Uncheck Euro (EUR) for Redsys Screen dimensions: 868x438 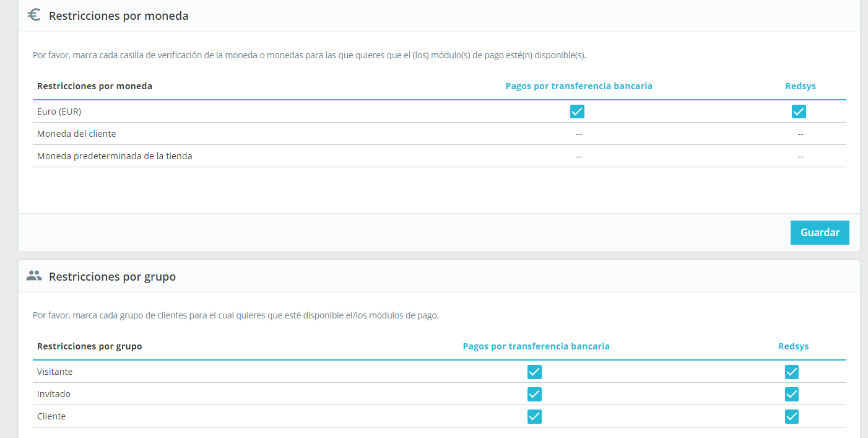click(799, 112)
